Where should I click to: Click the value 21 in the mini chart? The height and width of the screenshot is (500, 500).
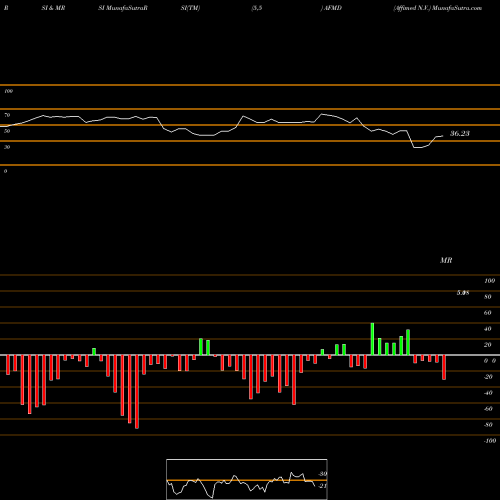323,486
